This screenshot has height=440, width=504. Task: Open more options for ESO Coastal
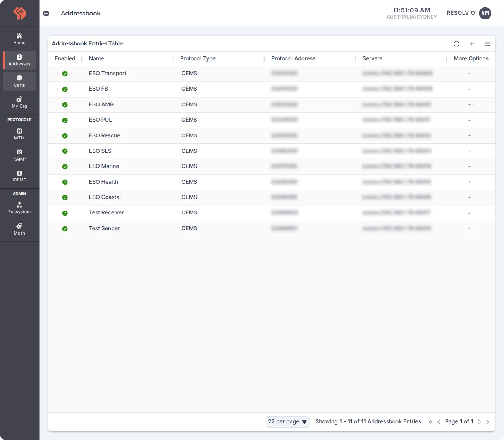point(471,197)
